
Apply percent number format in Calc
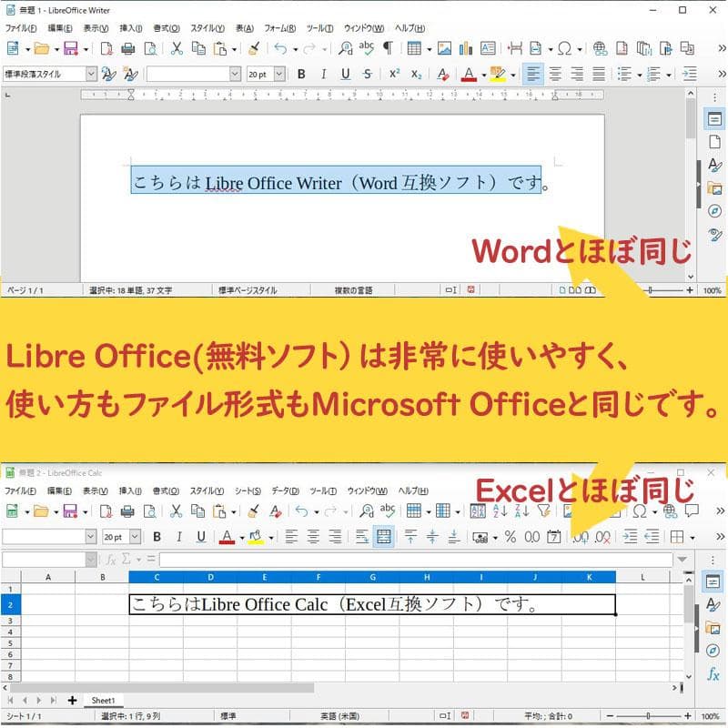pyautogui.click(x=509, y=534)
